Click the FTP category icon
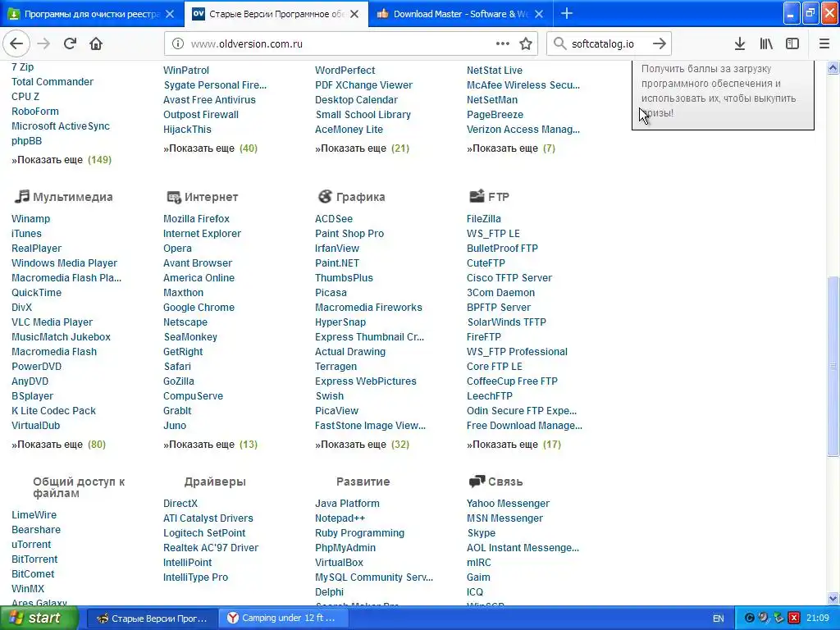The image size is (840, 630). tap(477, 196)
